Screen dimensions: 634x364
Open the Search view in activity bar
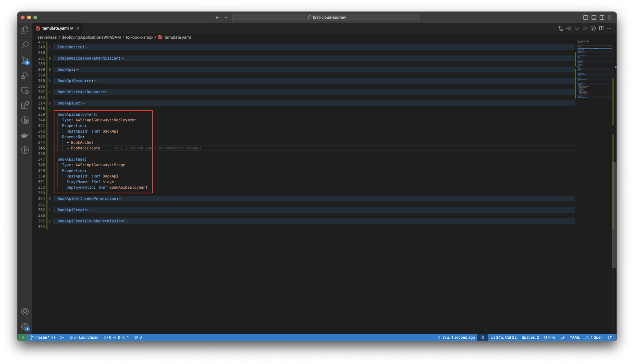pyautogui.click(x=25, y=45)
